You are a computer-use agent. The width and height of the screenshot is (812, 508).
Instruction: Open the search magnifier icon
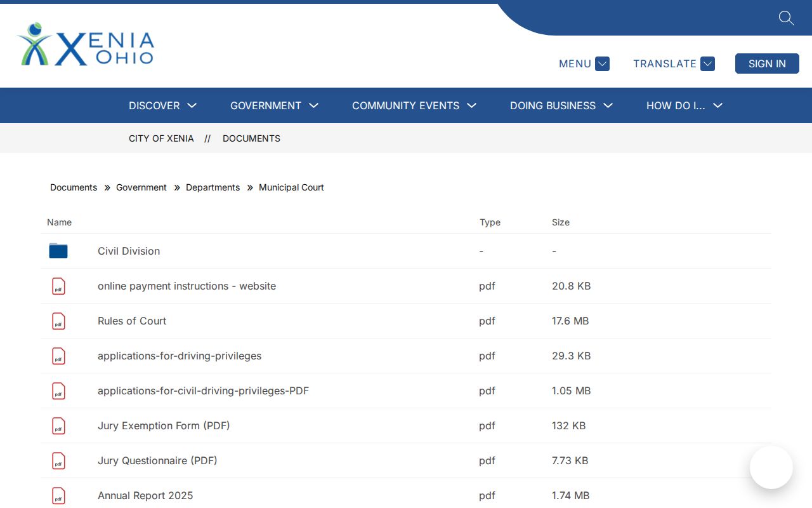click(x=786, y=18)
